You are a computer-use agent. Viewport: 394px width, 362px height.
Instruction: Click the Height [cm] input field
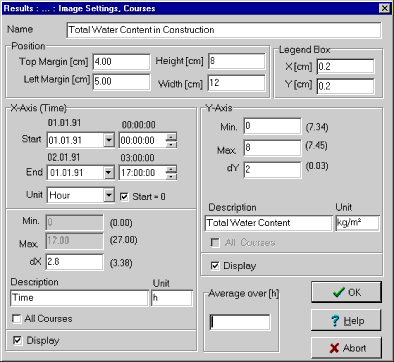coord(237,61)
